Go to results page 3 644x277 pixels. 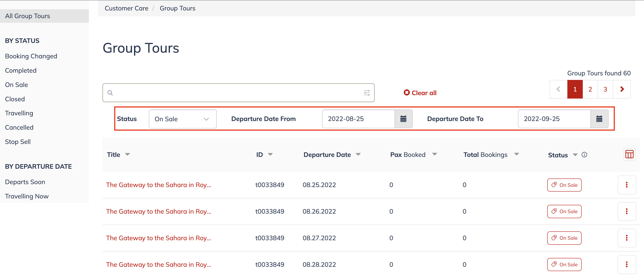605,89
